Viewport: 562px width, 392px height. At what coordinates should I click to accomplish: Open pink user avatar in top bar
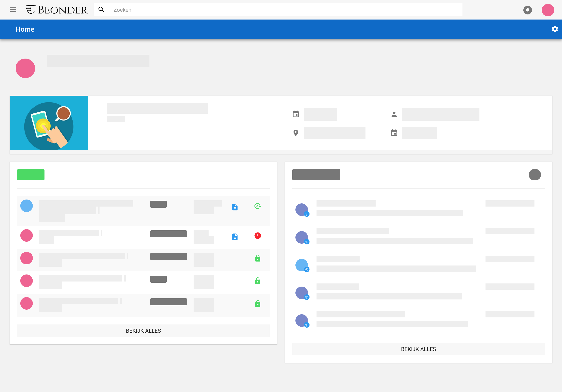pos(548,10)
